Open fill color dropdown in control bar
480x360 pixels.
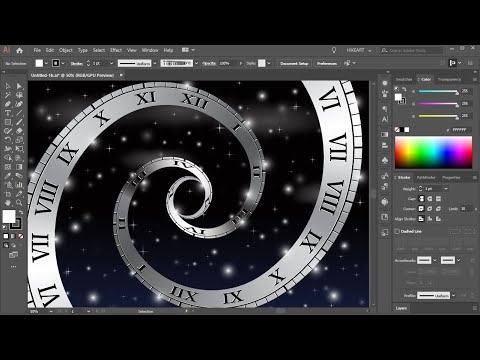[x=46, y=63]
